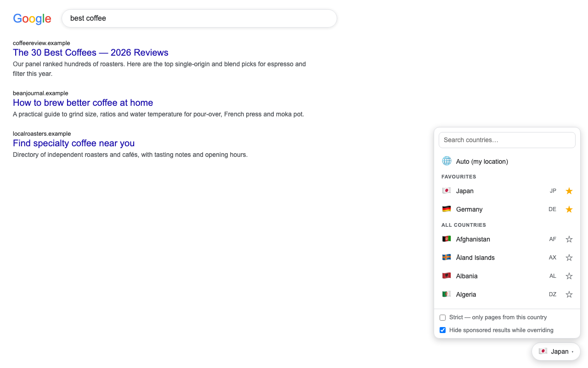Star Afghanistan as a favourite

(569, 239)
